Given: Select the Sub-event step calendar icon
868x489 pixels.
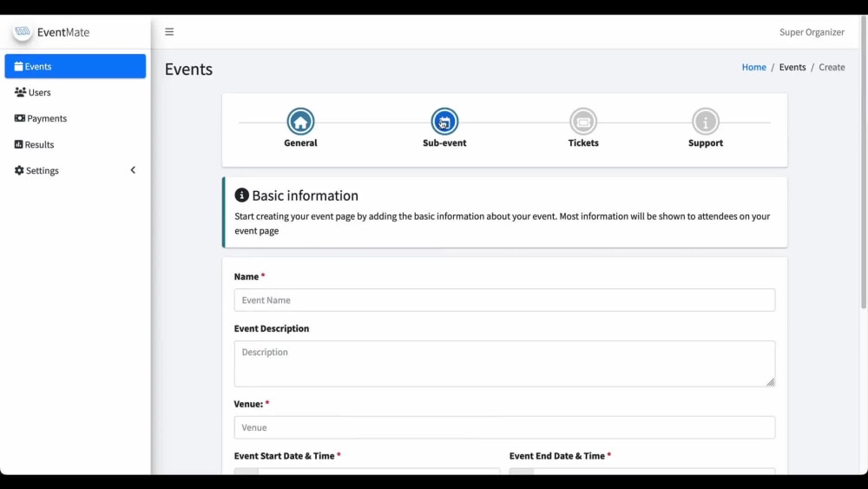Looking at the screenshot, I should (444, 122).
